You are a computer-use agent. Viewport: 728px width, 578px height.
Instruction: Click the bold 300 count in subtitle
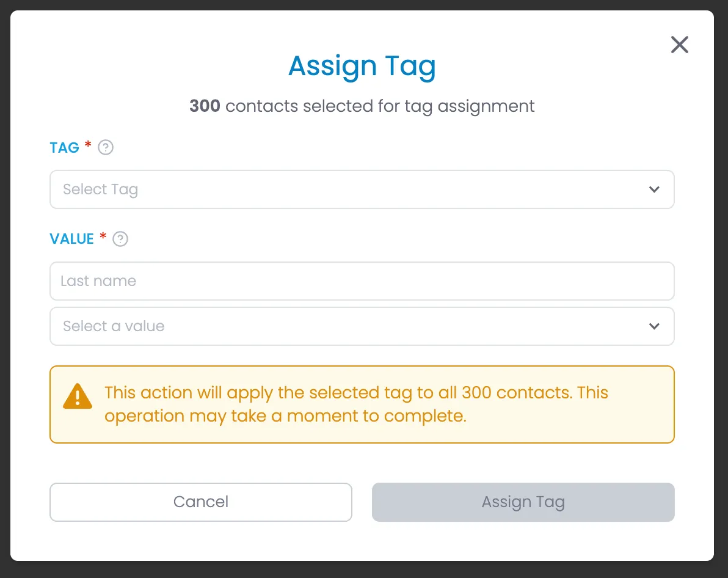click(x=204, y=106)
